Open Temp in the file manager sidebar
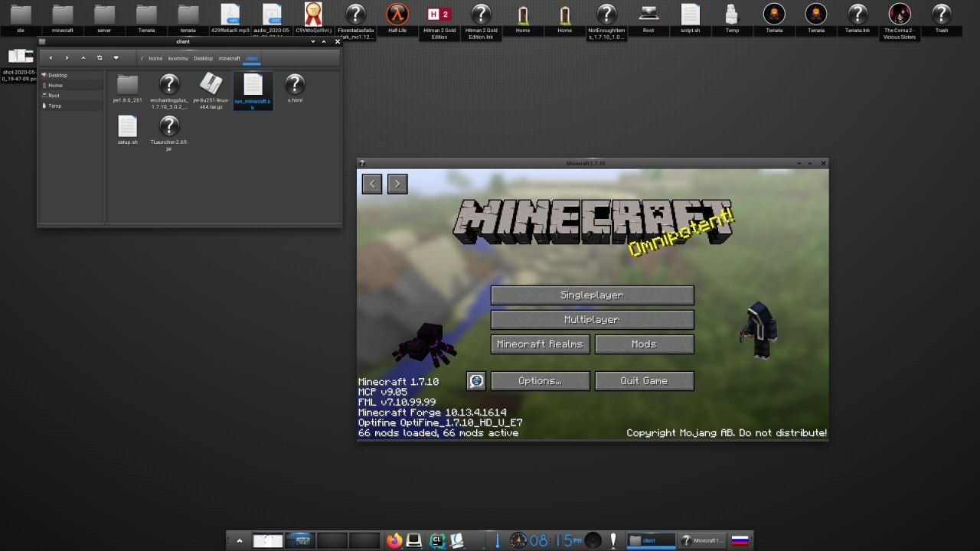Image resolution: width=980 pixels, height=551 pixels. [x=70, y=106]
